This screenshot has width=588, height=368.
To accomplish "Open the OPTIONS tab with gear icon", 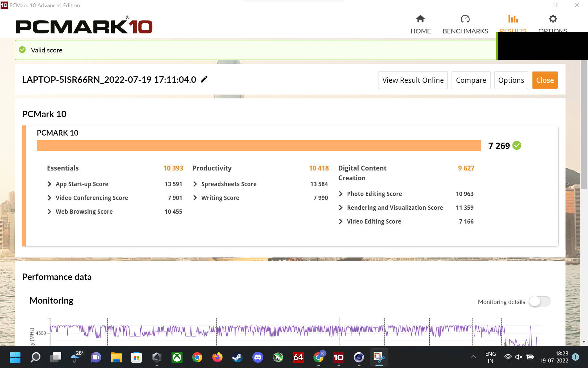I will (553, 24).
